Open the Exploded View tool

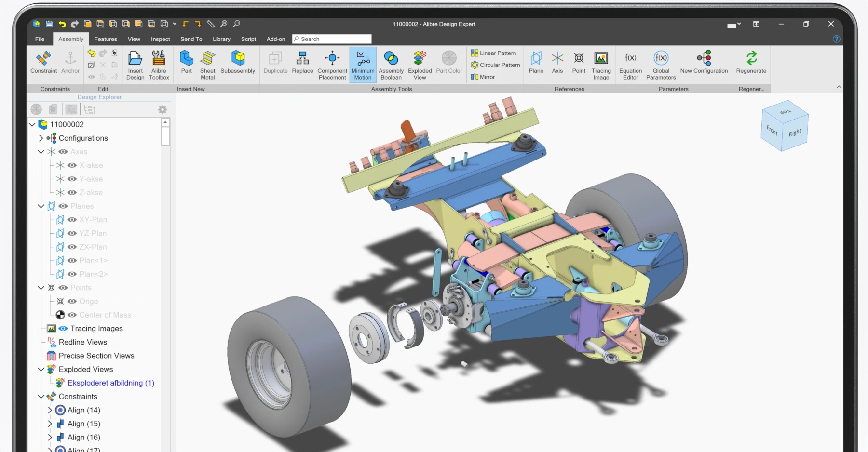tap(419, 65)
